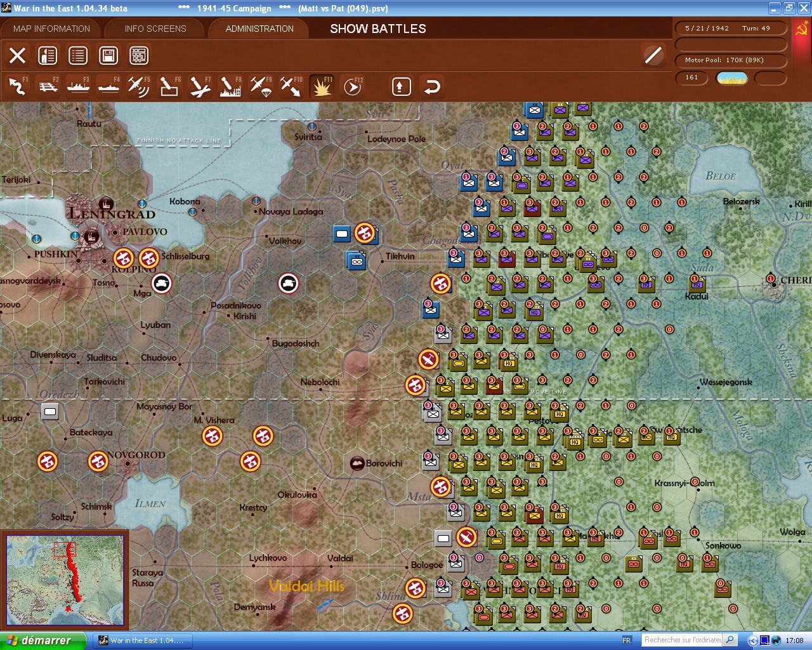Screen dimensions: 812x650
Task: Click the Leningrad city factory icon
Action: (x=106, y=204)
